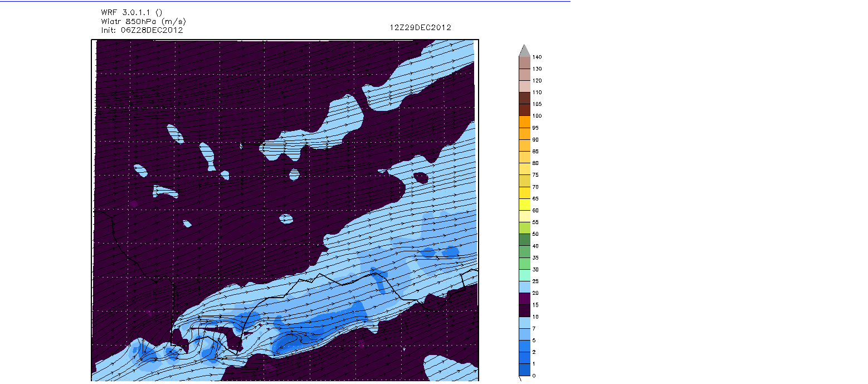Click the 105 label on the legend
The width and height of the screenshot is (868, 384).
pos(537,104)
